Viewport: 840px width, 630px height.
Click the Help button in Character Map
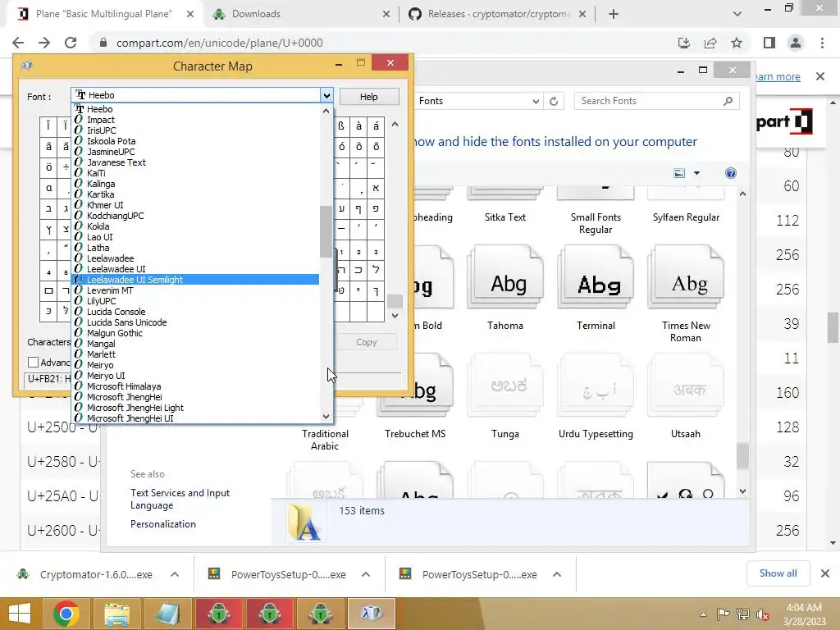pyautogui.click(x=369, y=97)
